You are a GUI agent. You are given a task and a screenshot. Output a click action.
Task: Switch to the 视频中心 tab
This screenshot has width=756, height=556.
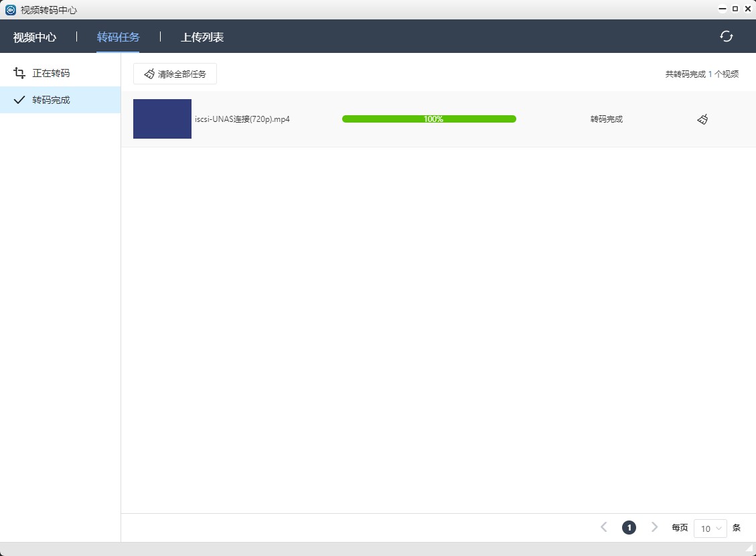pos(35,37)
